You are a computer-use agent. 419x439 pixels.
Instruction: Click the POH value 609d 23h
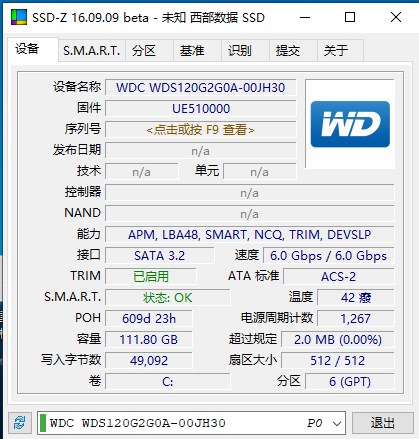[149, 319]
